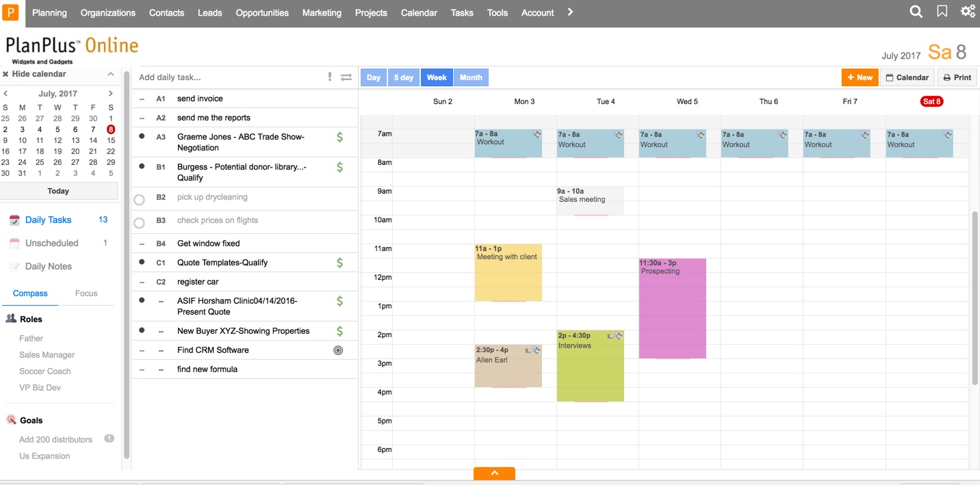The image size is (980, 485).
Task: Click the Roles people icon
Action: click(11, 319)
